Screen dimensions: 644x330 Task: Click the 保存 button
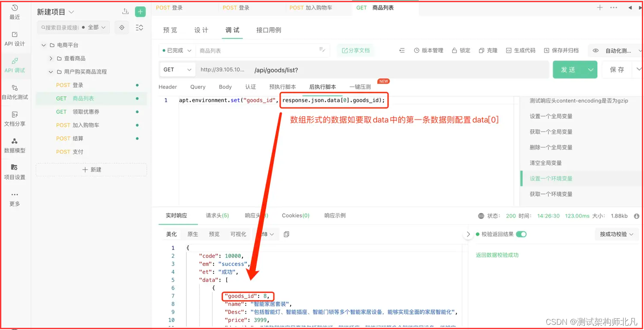pyautogui.click(x=617, y=70)
